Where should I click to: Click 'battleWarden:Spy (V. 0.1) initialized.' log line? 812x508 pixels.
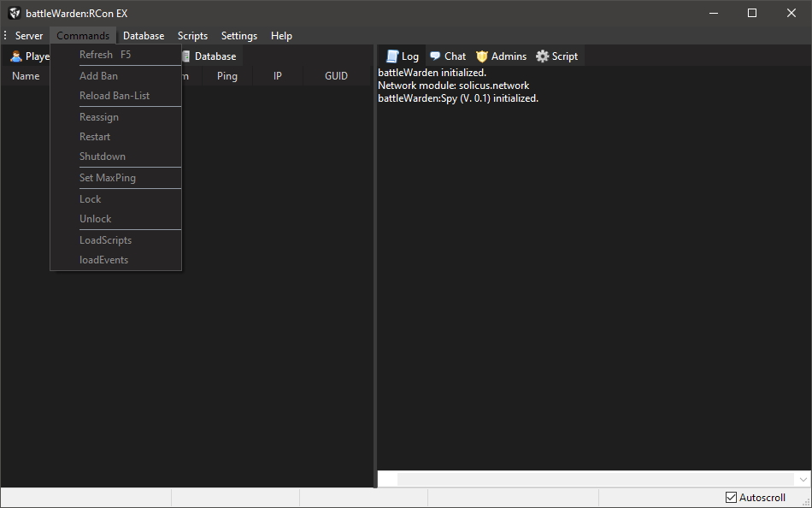point(458,98)
